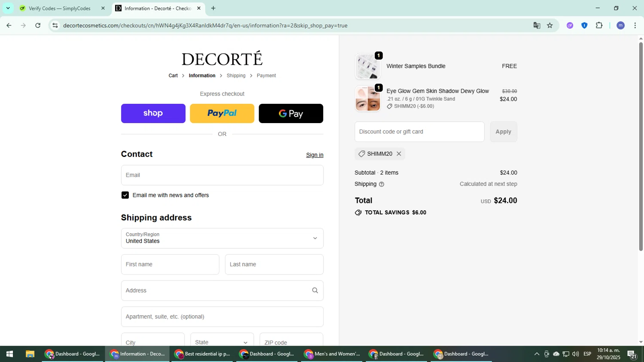Focus the Discount code or gift card field
The height and width of the screenshot is (362, 644).
pos(419,132)
